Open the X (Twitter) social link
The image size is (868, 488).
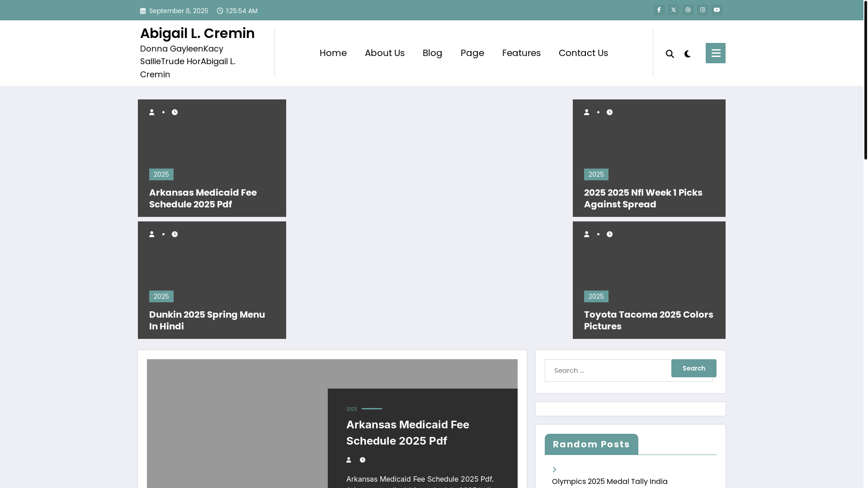[674, 10]
